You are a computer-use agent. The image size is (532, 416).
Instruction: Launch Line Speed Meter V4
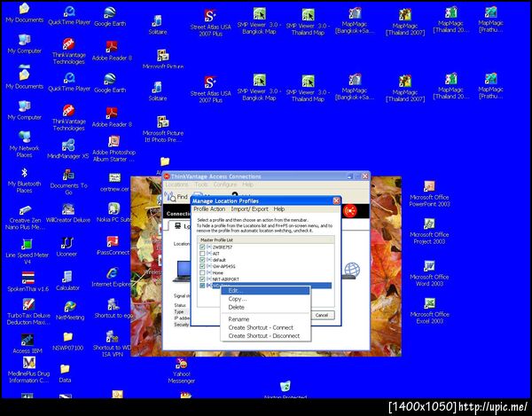pyautogui.click(x=27, y=244)
